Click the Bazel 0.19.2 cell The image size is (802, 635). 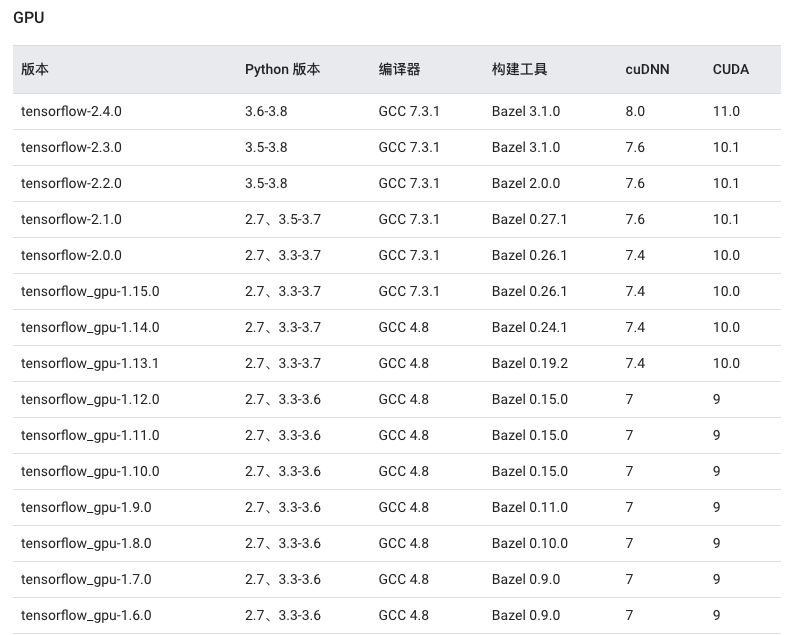[530, 363]
